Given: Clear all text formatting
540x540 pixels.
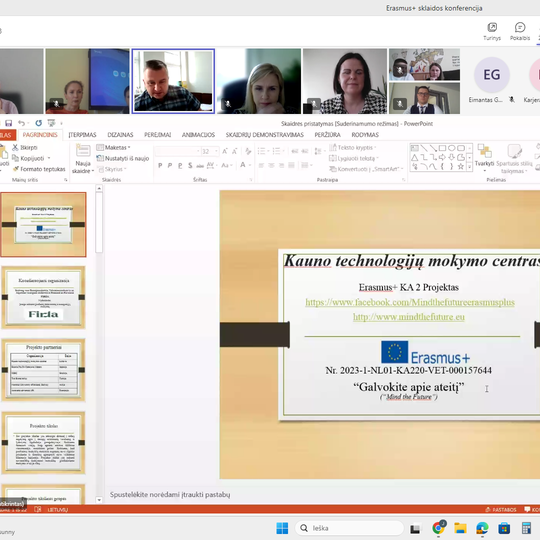Looking at the screenshot, I should [248, 151].
